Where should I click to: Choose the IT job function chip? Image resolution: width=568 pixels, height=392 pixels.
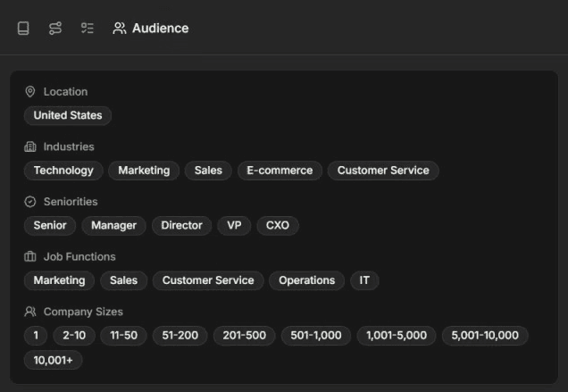pyautogui.click(x=364, y=280)
